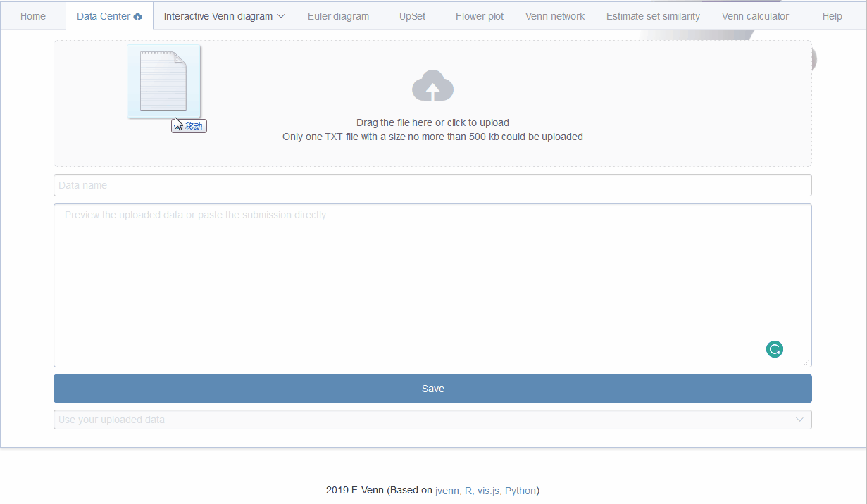Open the 'Use your uploaded data' dropdown
This screenshot has height=504, width=867.
coord(432,420)
